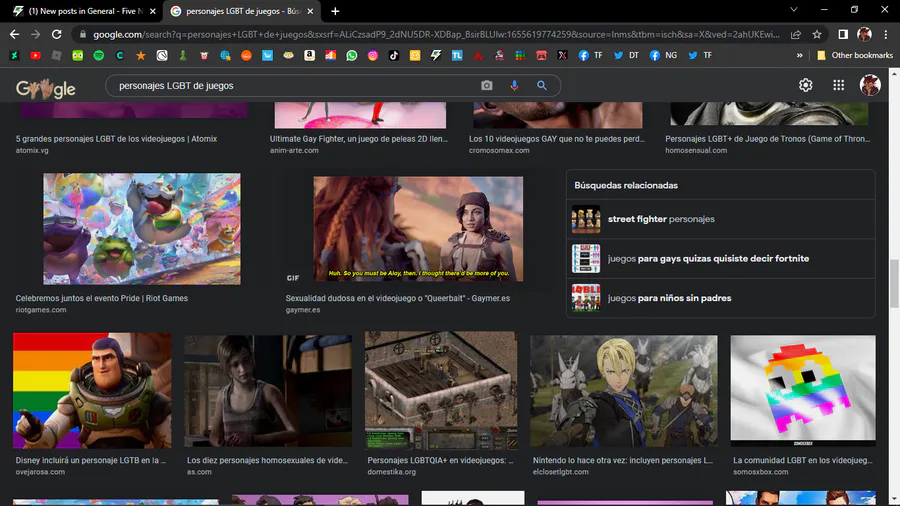Open Chrome three-dot menu
Screen dimensions: 900x506
point(886,34)
